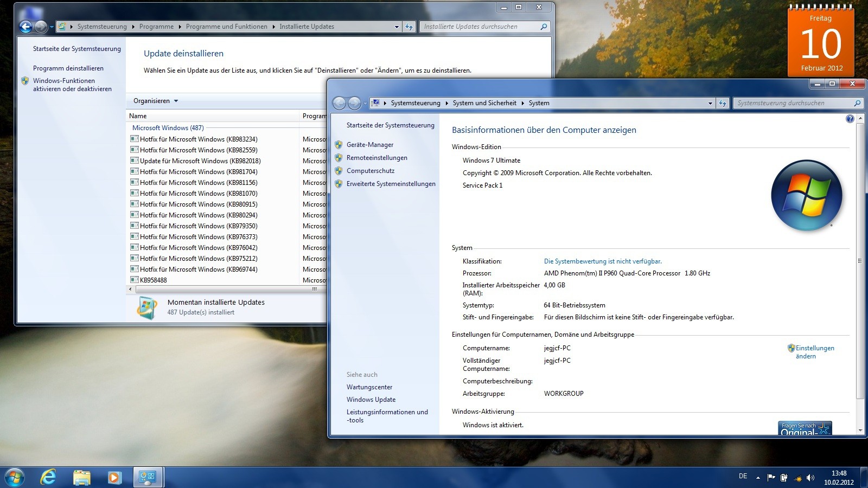Click vertical scrollbar down arrow in System window
The height and width of the screenshot is (488, 868).
860,430
